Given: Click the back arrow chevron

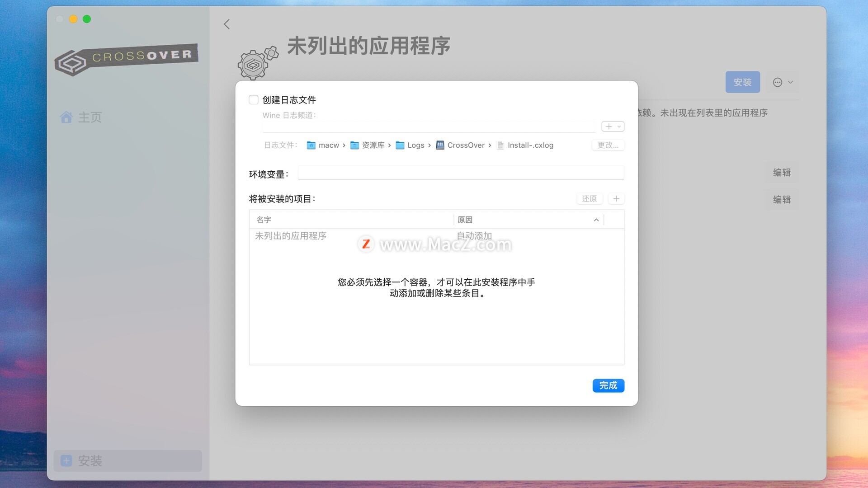Looking at the screenshot, I should click(226, 24).
